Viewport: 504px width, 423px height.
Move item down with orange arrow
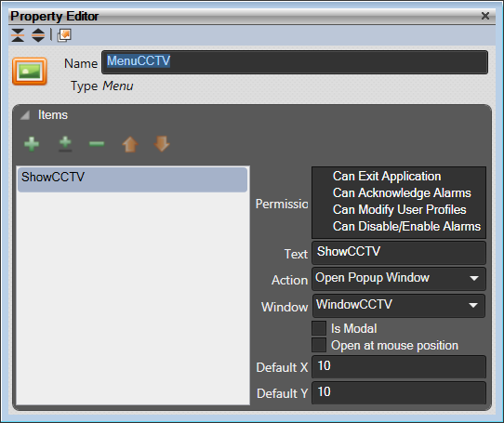pos(162,143)
